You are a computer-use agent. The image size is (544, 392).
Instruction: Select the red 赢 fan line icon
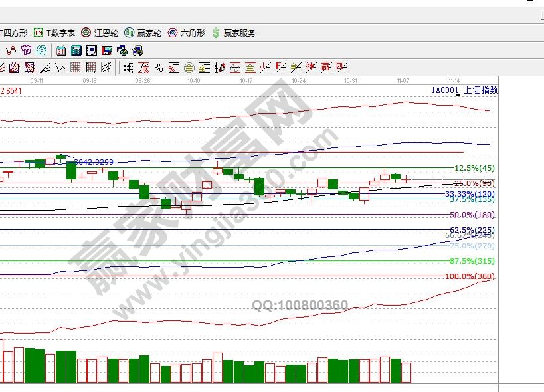point(326,68)
